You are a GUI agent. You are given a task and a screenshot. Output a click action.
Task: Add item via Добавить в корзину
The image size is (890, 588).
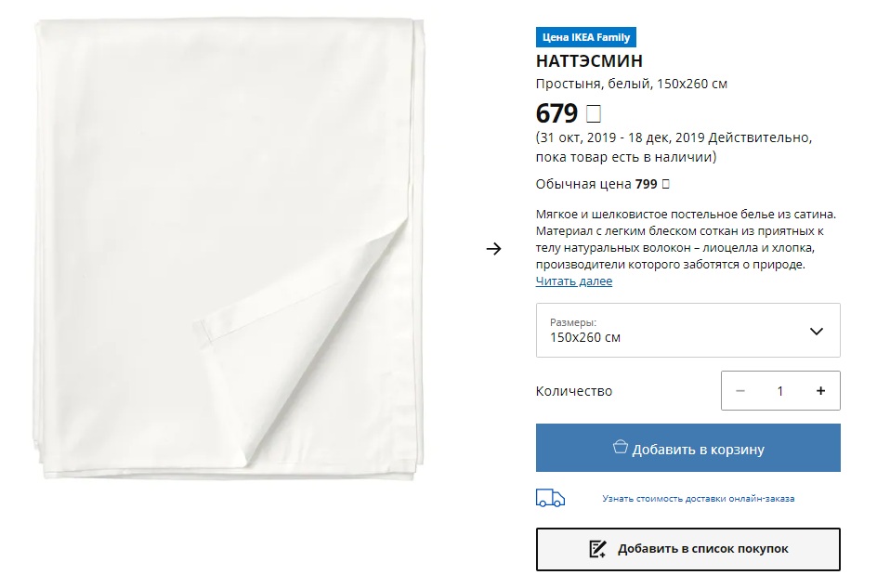coord(687,448)
